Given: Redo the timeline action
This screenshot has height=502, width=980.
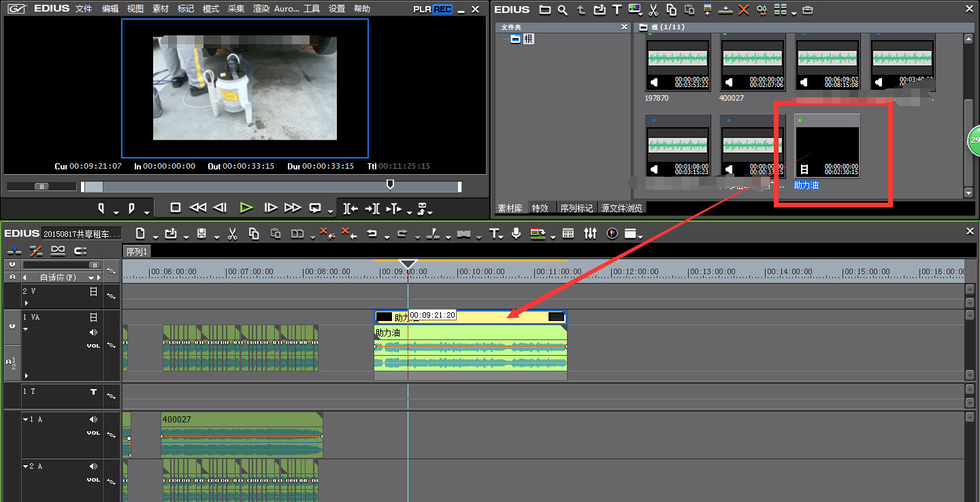Looking at the screenshot, I should pos(402,233).
